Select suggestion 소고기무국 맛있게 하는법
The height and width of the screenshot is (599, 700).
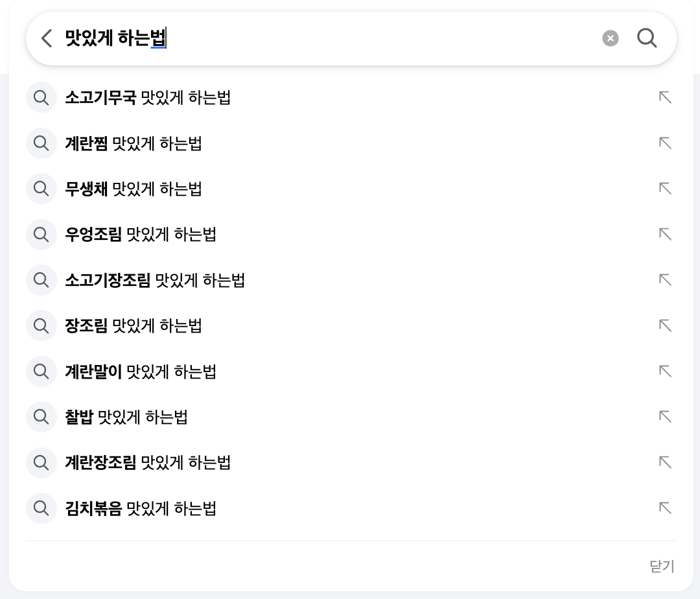tap(148, 97)
